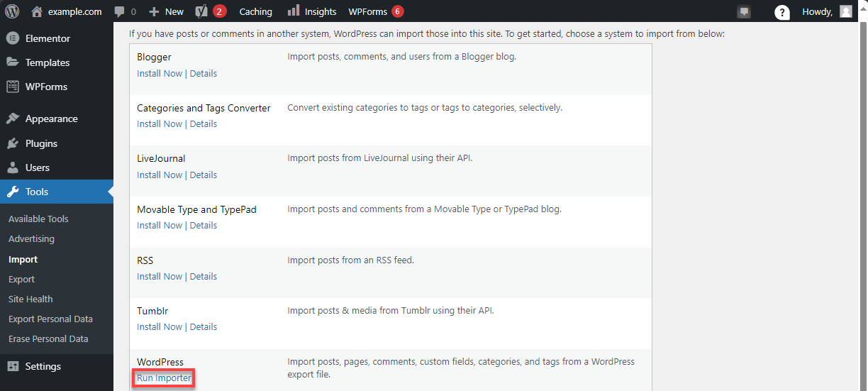Run Importer for WordPress

(164, 378)
